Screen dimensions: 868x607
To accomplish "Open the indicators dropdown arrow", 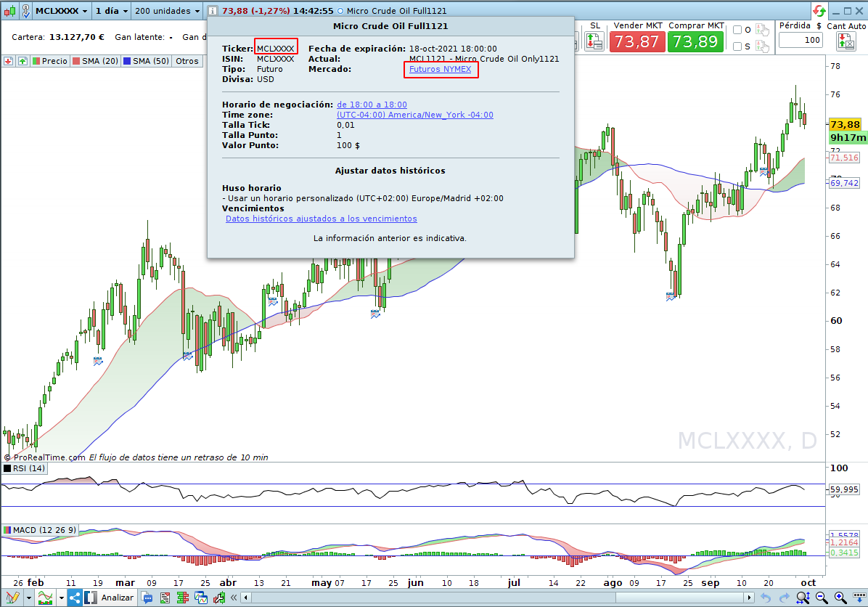I will tap(61, 598).
